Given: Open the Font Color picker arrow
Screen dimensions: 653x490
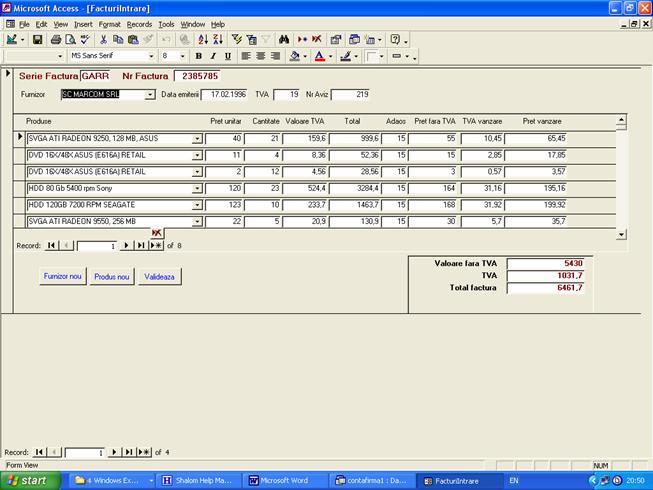Looking at the screenshot, I should [331, 56].
